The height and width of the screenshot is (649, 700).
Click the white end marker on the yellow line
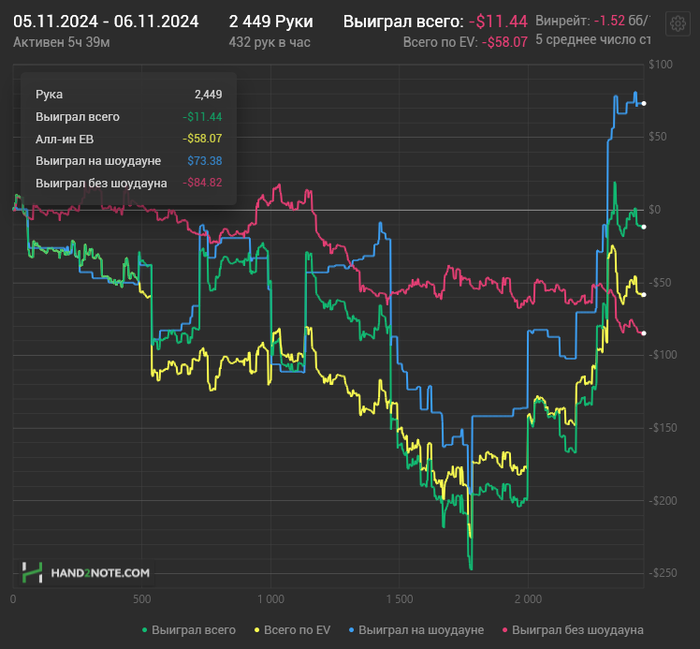(644, 294)
